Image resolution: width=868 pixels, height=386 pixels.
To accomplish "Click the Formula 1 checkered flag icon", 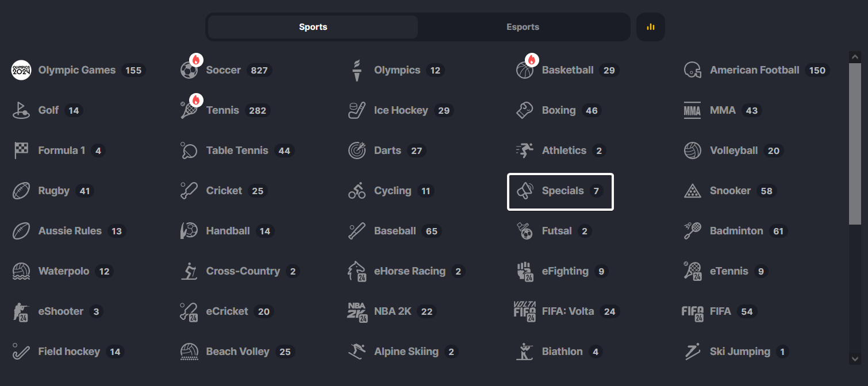I will click(21, 150).
